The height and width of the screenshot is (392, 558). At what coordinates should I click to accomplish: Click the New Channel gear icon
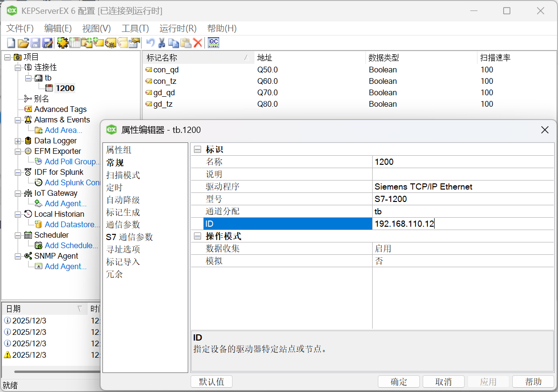coord(62,43)
